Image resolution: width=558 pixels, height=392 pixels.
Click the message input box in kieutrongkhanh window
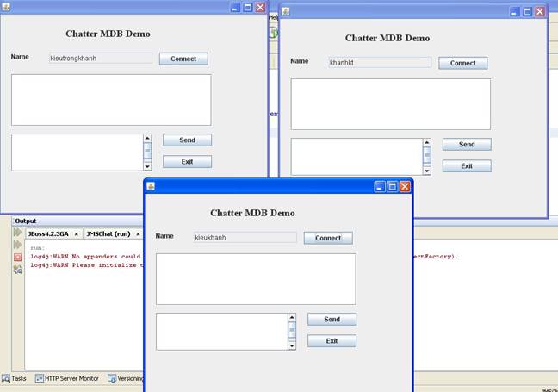pyautogui.click(x=77, y=152)
